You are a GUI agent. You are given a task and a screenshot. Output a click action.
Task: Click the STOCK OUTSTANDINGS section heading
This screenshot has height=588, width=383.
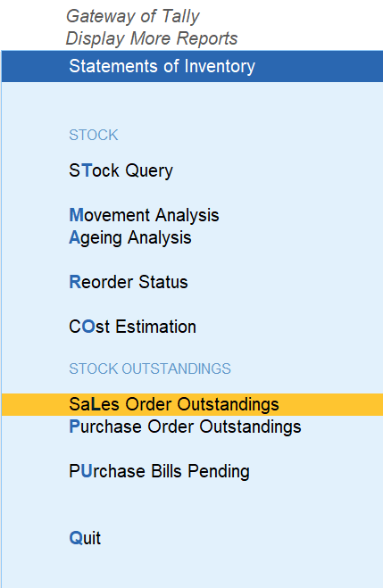pyautogui.click(x=150, y=369)
